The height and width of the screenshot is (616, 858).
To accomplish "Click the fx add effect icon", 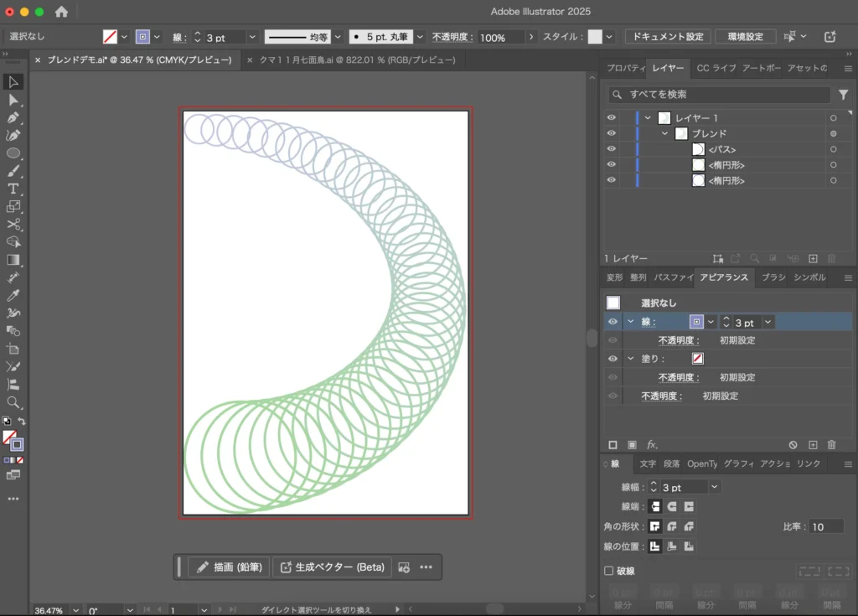I will (652, 444).
